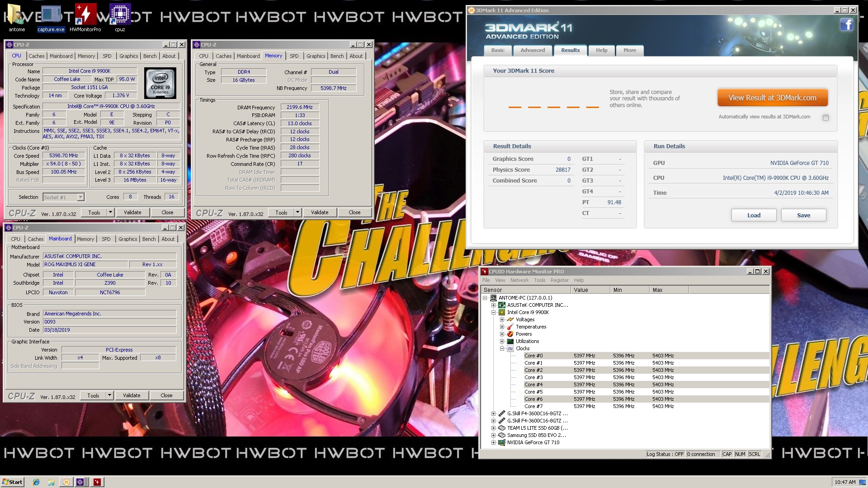Click the Facebook icon in 3DMark 11
The image size is (868, 488).
tap(847, 24)
